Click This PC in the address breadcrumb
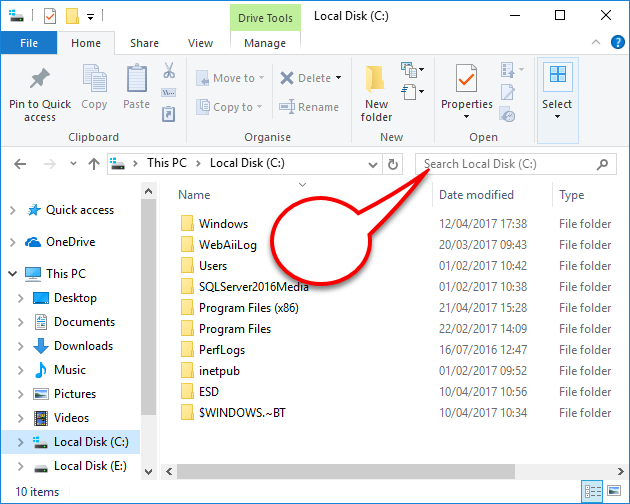The height and width of the screenshot is (504, 630). point(167,163)
